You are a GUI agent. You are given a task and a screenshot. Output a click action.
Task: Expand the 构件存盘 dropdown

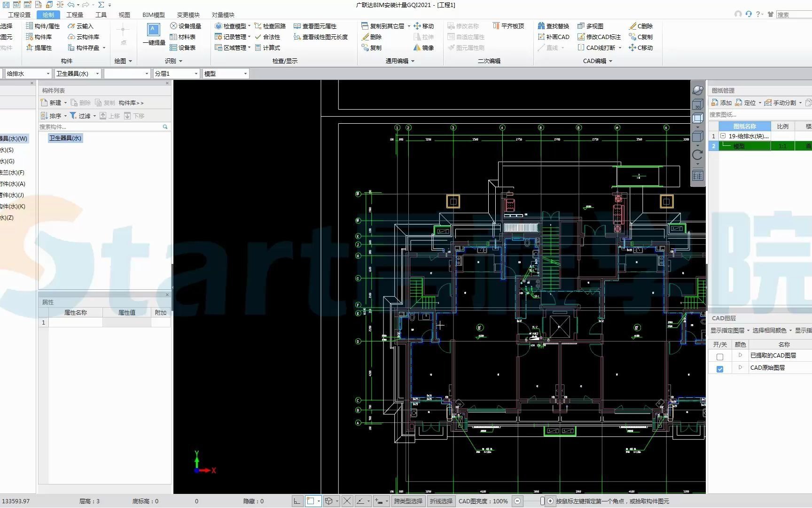point(104,48)
